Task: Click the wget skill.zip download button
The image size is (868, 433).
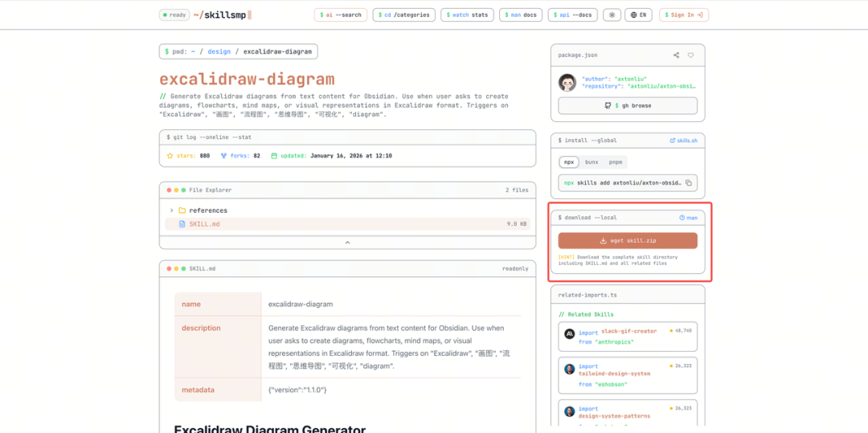Action: [x=628, y=240]
